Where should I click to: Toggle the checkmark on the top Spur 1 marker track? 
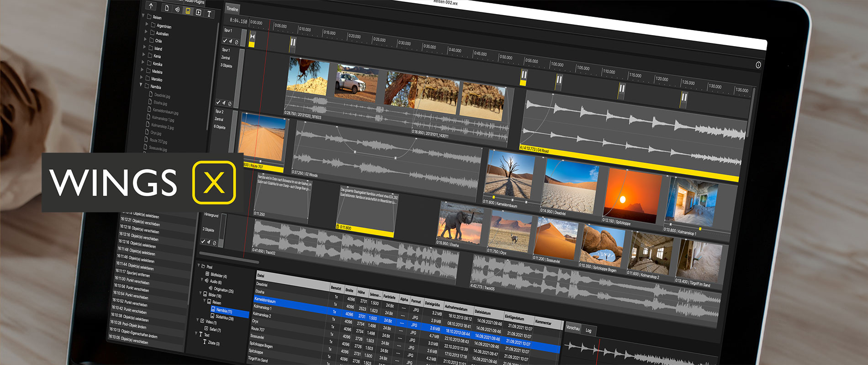click(225, 41)
